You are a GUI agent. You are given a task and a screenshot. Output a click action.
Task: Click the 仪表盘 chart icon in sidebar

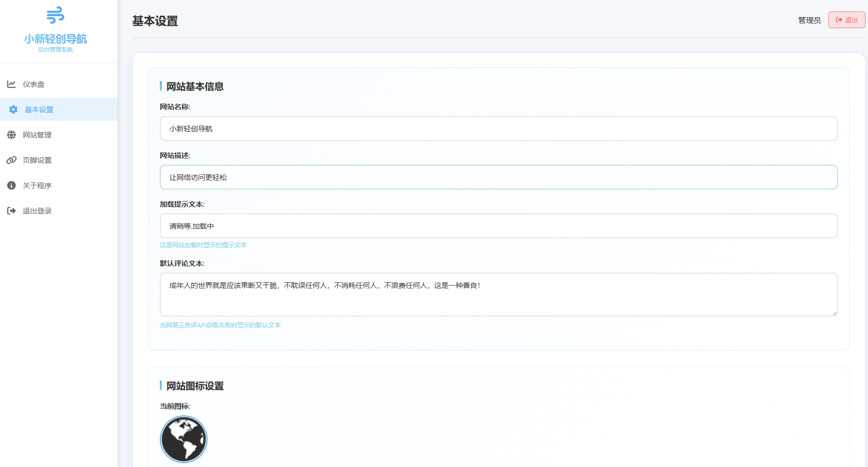coord(11,84)
